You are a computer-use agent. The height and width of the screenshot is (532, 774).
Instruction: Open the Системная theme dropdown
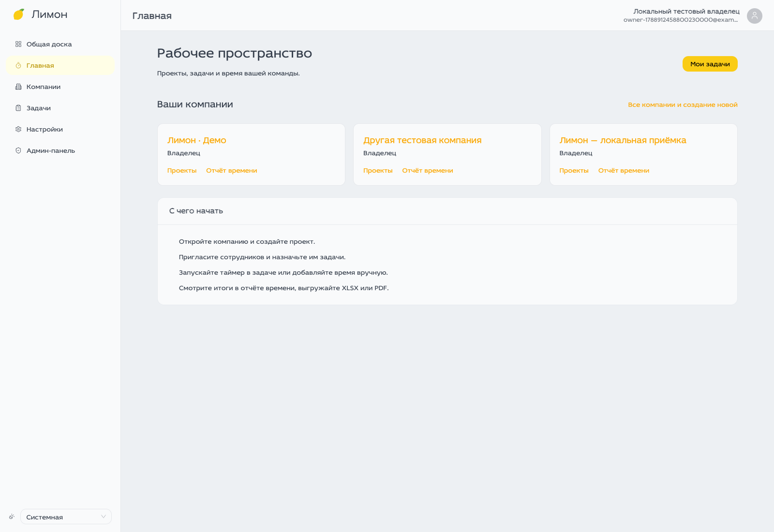(66, 517)
